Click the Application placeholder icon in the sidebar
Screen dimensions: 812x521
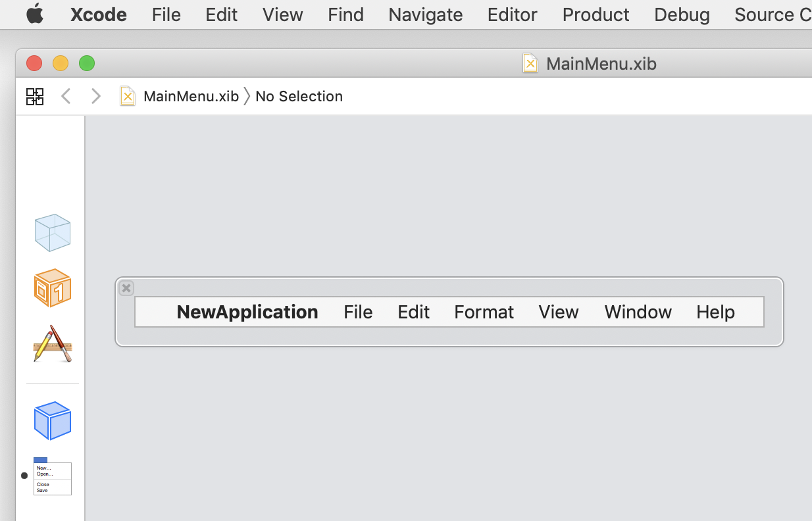click(x=53, y=344)
